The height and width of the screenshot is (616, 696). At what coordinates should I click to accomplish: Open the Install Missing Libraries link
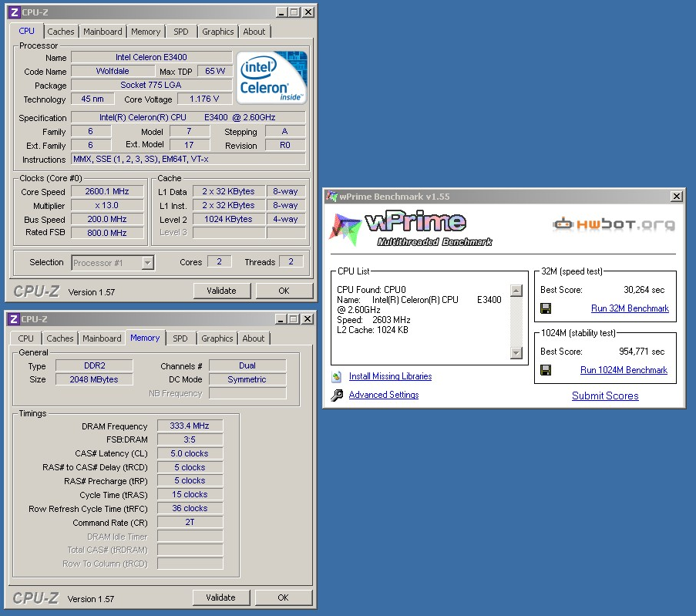(x=390, y=376)
